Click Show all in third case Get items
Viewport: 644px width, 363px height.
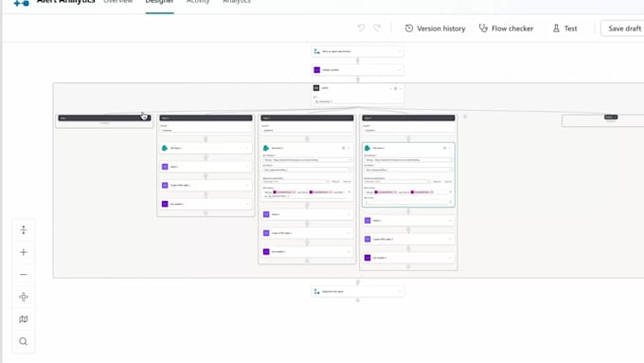coord(335,181)
